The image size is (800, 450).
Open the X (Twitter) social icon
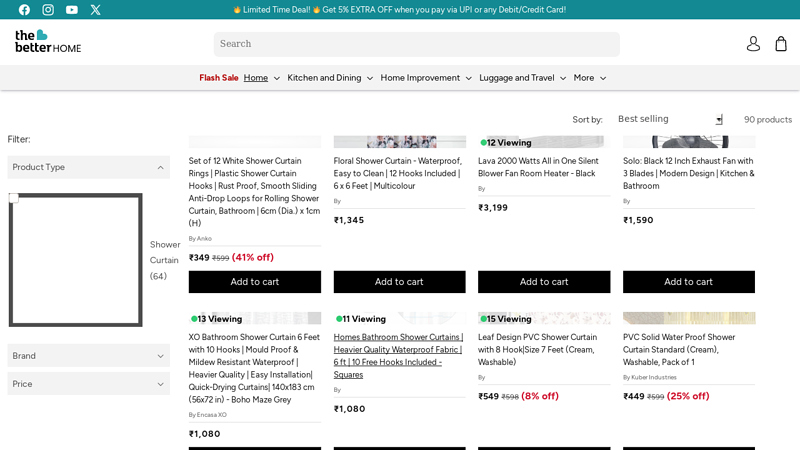click(x=96, y=10)
